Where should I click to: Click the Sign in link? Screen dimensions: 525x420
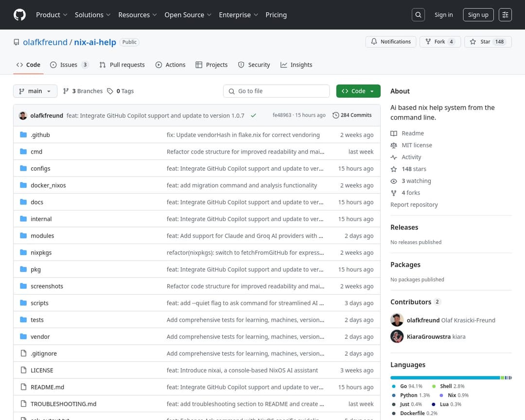(x=444, y=15)
